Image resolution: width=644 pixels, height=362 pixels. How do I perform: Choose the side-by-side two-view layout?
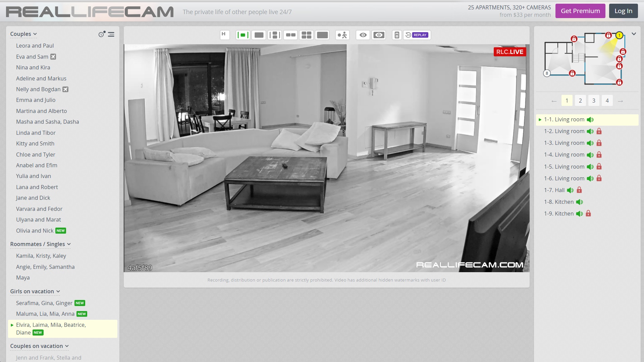[290, 35]
